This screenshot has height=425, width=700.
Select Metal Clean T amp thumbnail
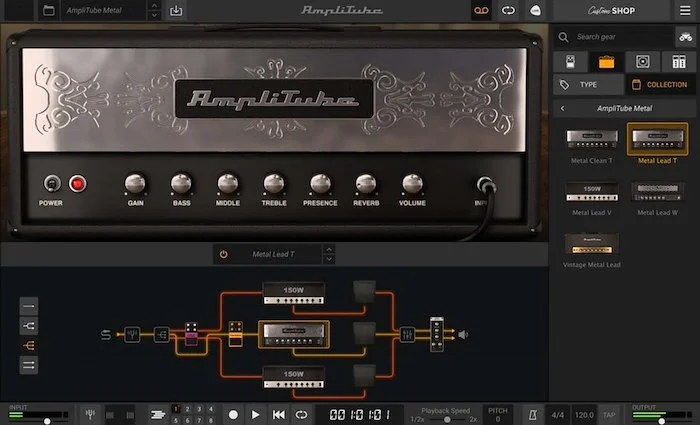tap(592, 139)
